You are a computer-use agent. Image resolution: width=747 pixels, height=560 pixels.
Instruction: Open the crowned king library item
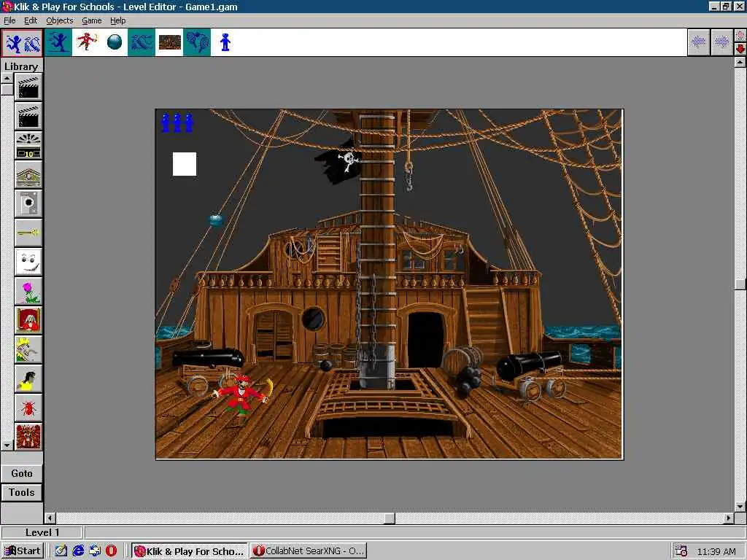28,349
